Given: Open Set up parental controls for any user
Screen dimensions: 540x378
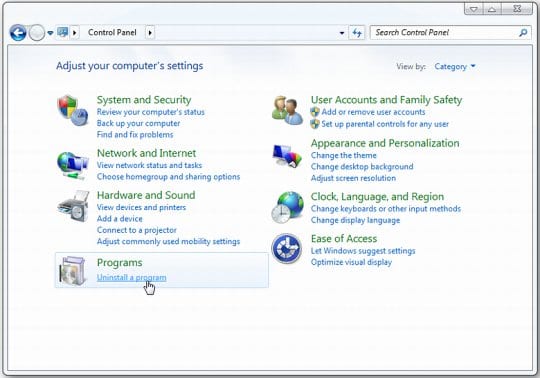Looking at the screenshot, I should tap(385, 124).
